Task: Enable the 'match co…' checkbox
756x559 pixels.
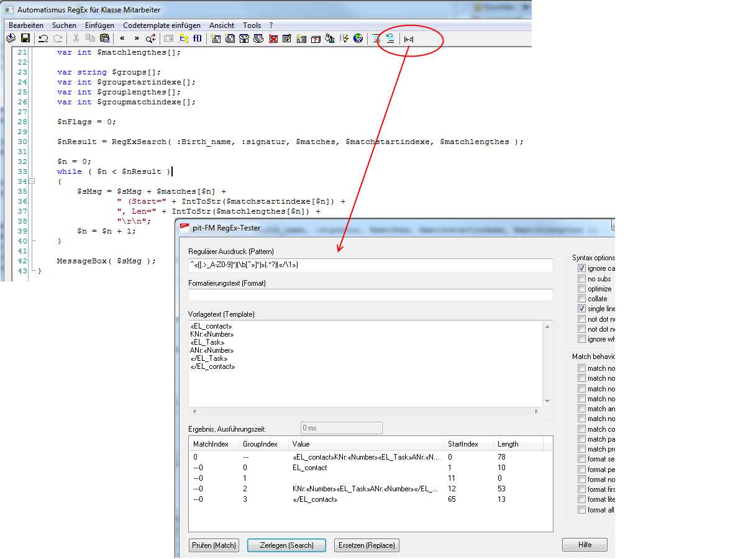Action: [581, 429]
